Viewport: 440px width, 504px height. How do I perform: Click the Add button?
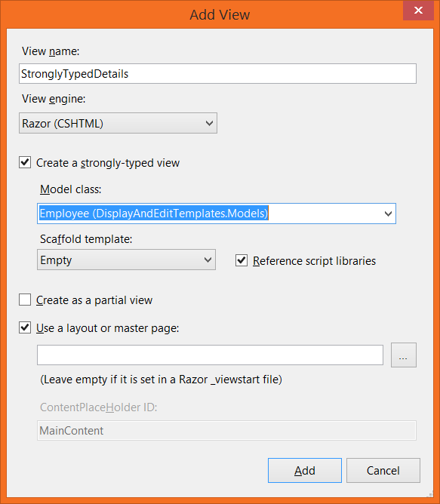point(305,470)
